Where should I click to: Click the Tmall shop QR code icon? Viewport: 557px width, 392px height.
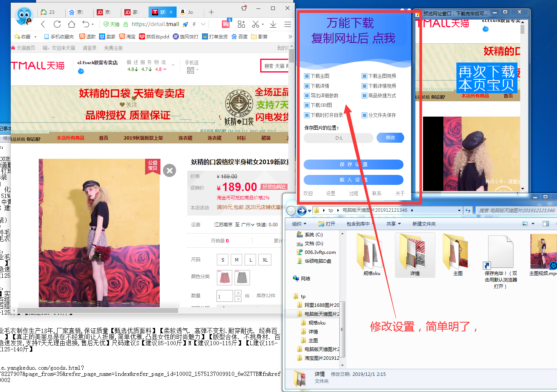(190, 71)
